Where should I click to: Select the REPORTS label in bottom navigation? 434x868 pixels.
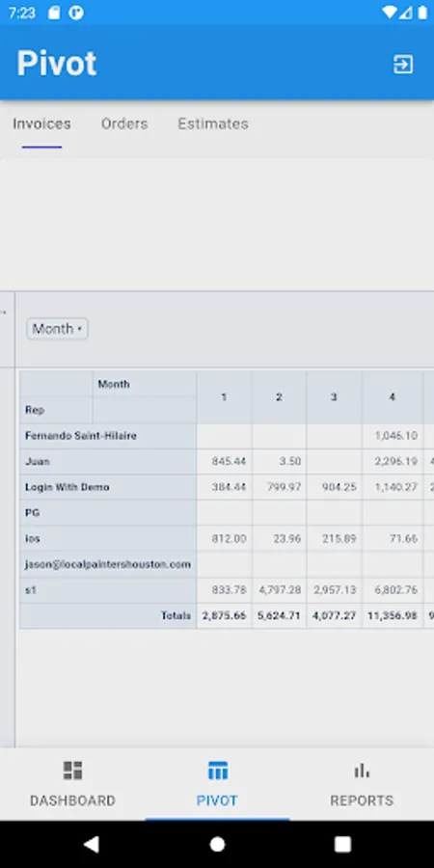tap(362, 800)
